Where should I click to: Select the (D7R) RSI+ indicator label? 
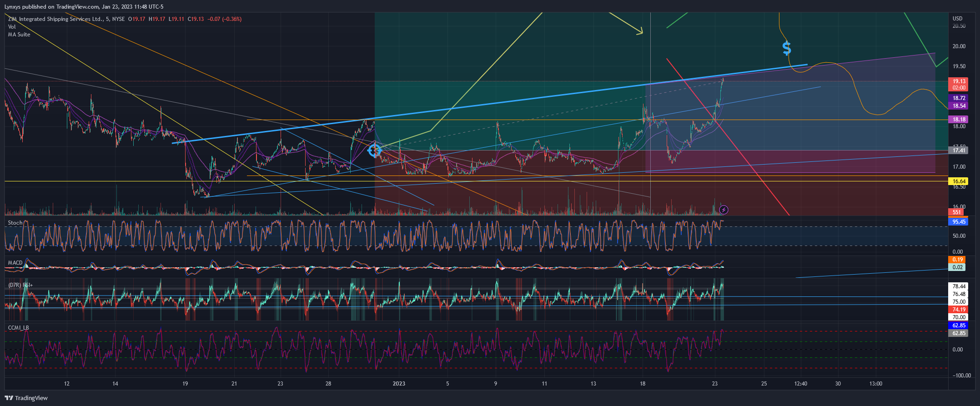point(20,285)
